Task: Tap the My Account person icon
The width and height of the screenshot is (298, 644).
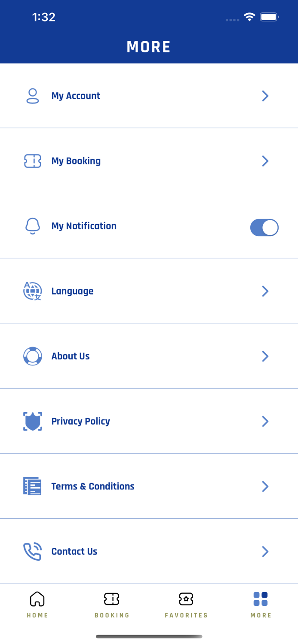Action: coord(33,96)
